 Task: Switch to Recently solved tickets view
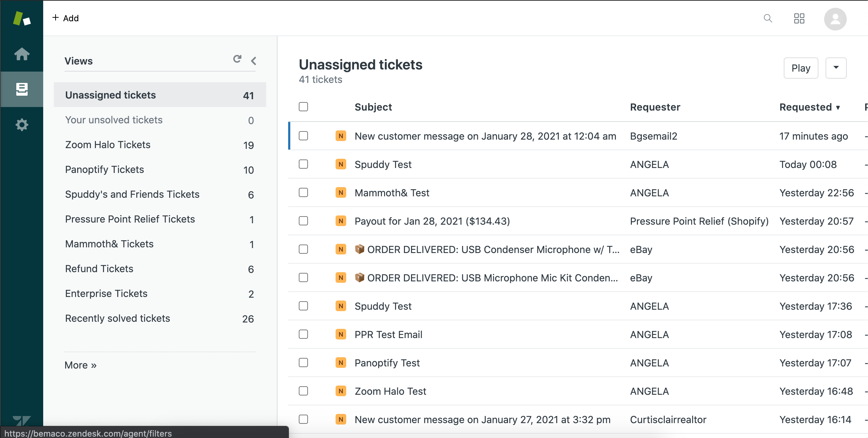pos(118,318)
